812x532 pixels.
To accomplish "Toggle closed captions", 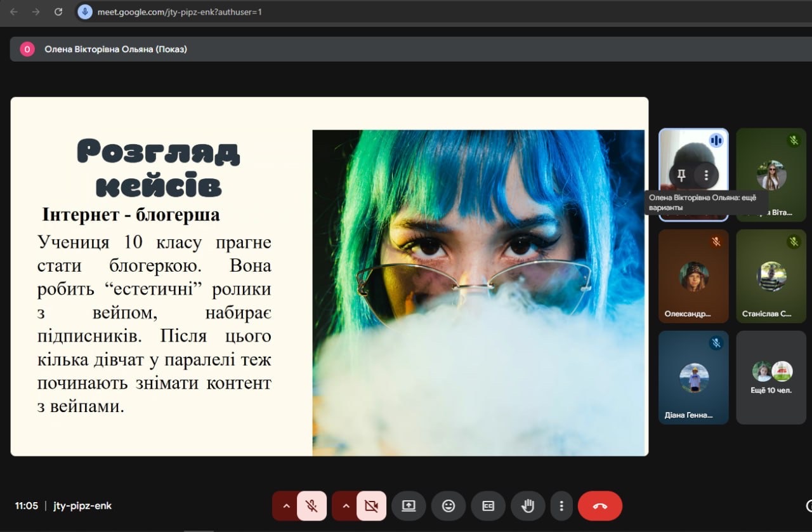I will click(488, 506).
